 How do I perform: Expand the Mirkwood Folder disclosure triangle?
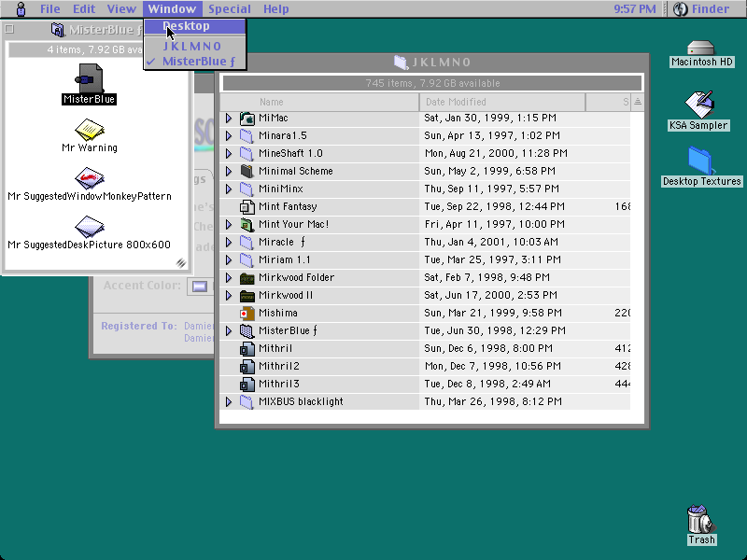point(229,277)
